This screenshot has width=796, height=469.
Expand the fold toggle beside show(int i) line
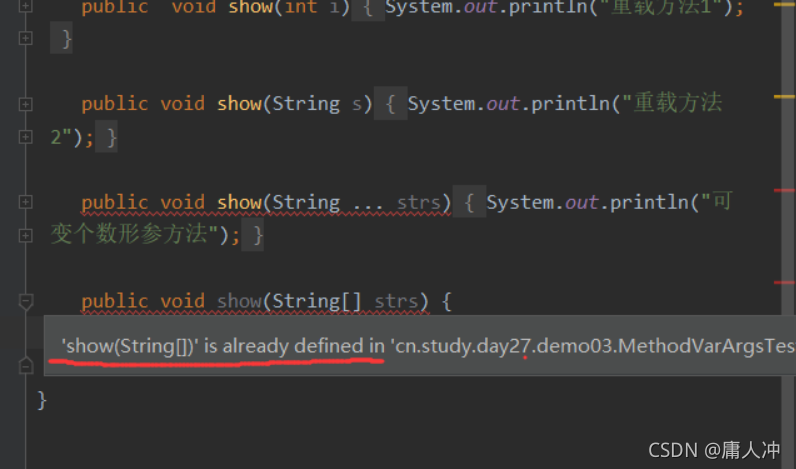(x=25, y=6)
